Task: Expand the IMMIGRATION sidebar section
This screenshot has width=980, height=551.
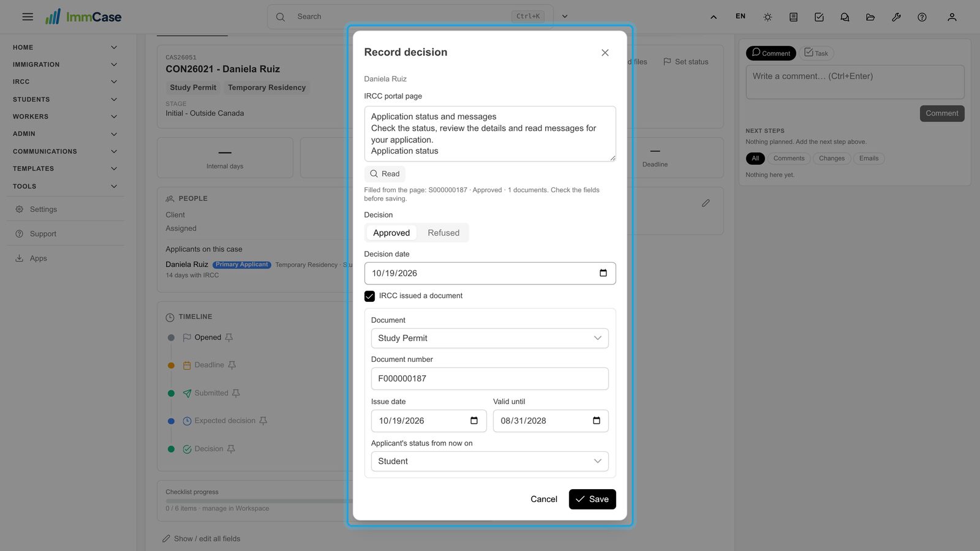Action: 64,64
